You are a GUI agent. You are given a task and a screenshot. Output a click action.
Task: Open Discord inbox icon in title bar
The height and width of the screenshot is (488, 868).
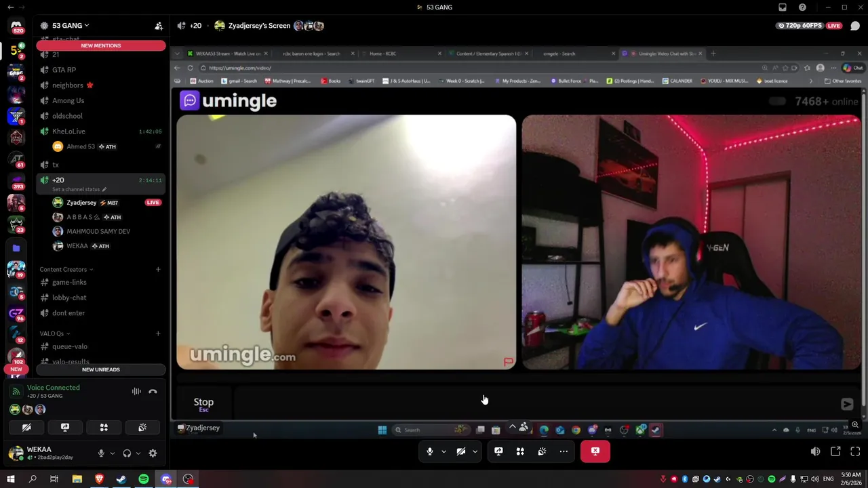point(783,7)
